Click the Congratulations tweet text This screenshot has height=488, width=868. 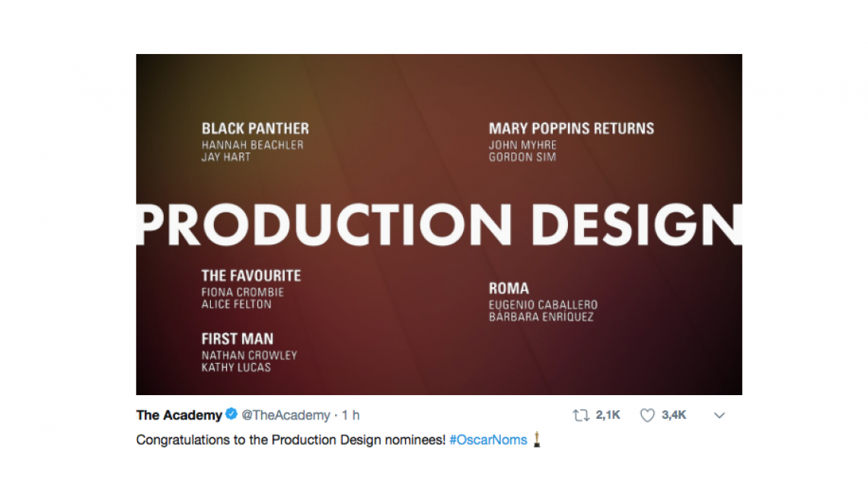click(290, 440)
